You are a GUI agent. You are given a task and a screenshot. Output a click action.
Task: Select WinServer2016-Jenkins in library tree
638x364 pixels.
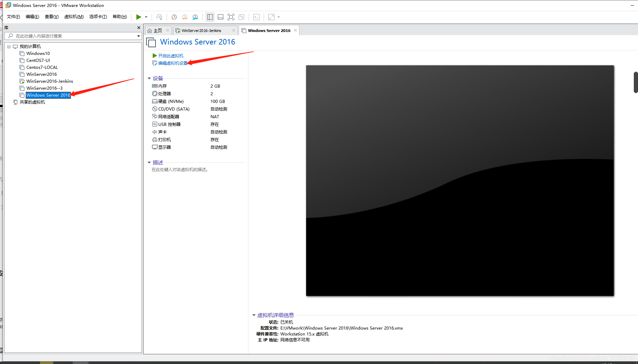click(x=50, y=81)
